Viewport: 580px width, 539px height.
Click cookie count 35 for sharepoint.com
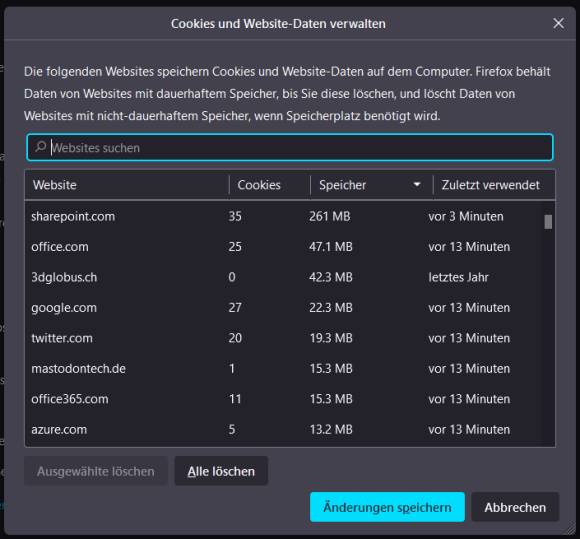pos(235,216)
